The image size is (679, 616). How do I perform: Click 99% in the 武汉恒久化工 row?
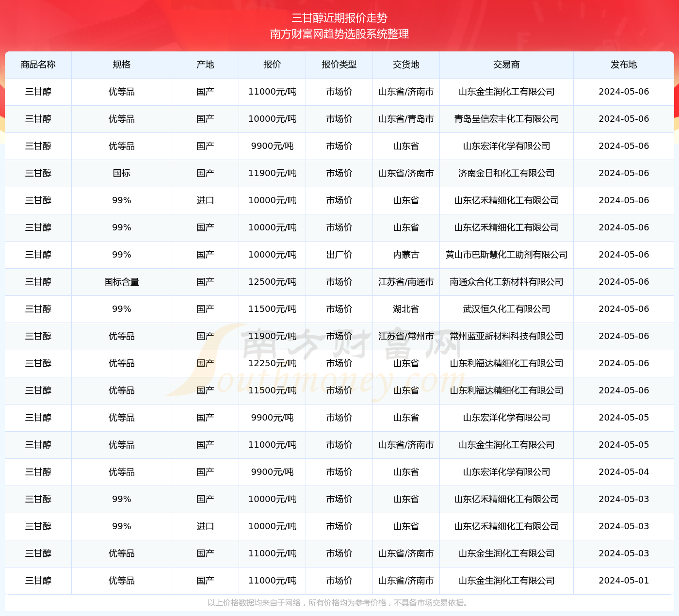(x=122, y=309)
